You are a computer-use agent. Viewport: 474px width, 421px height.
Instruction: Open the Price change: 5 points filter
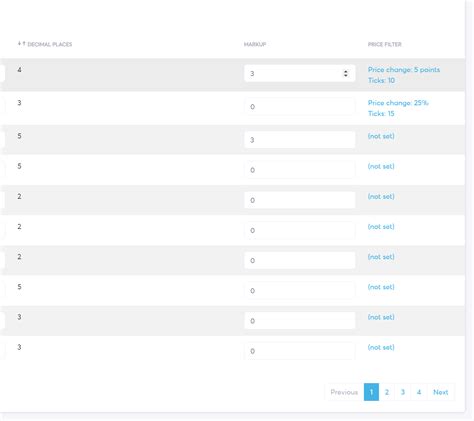coord(404,70)
